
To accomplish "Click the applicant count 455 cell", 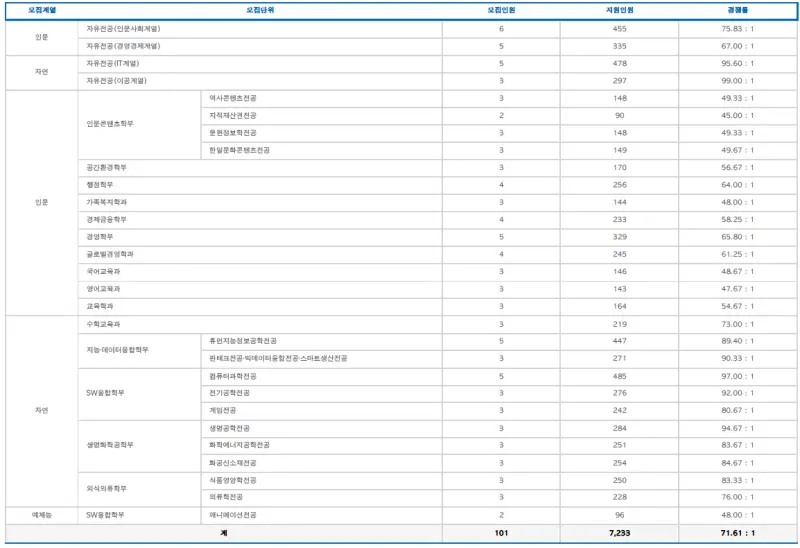I will point(619,29).
